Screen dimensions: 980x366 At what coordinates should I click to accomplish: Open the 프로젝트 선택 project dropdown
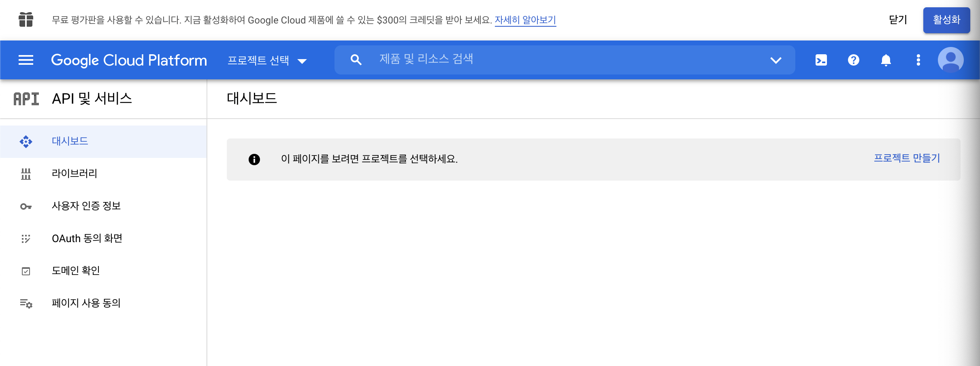(267, 60)
